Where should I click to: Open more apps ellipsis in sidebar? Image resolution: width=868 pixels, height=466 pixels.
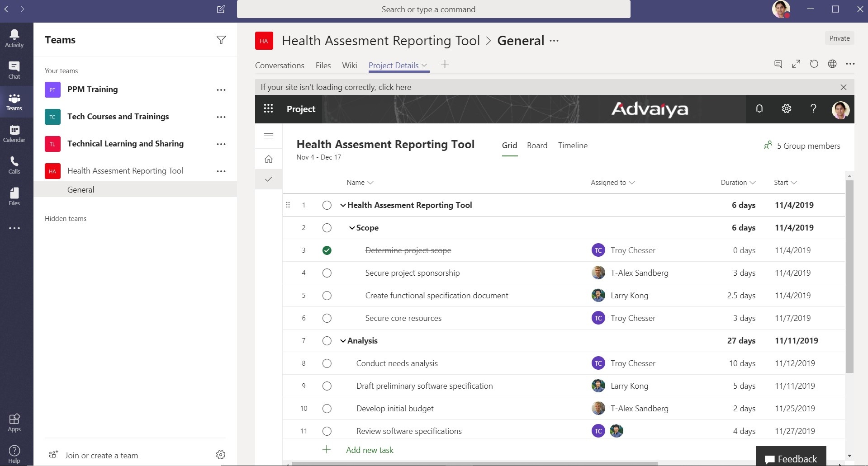coord(14,228)
